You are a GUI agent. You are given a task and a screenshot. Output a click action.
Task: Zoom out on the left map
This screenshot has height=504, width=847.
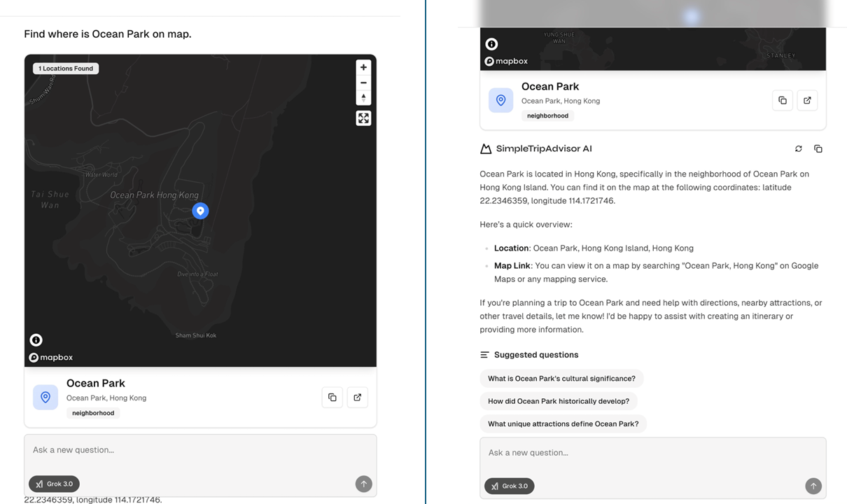[x=363, y=83]
